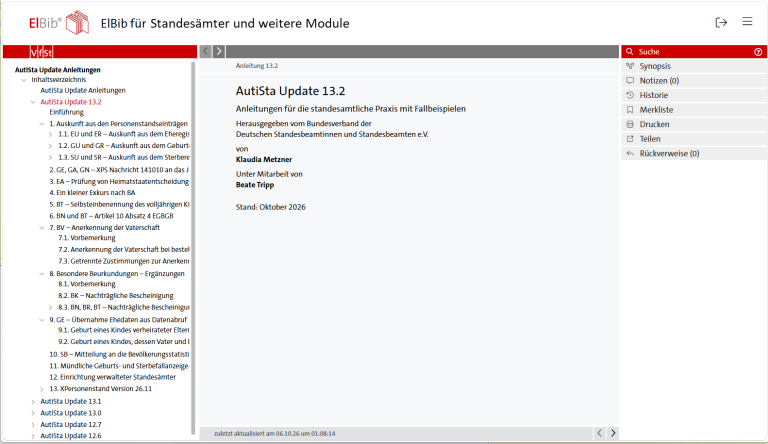This screenshot has width=768, height=444.
Task: Click the ElBib cube logo
Action: (x=77, y=23)
